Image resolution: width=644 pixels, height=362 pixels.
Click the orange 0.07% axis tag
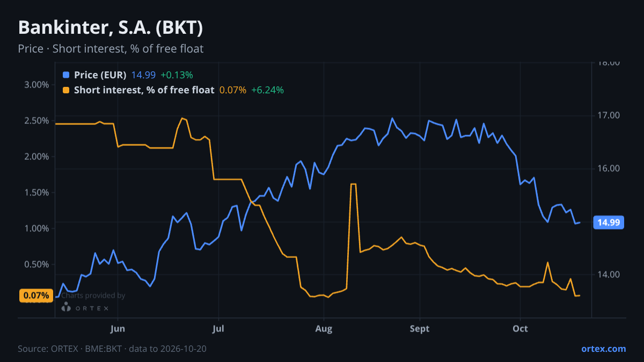point(36,295)
